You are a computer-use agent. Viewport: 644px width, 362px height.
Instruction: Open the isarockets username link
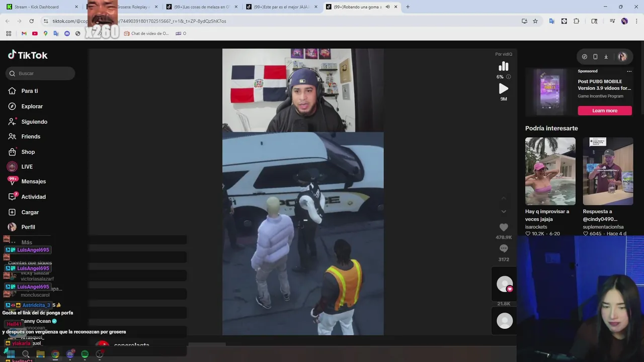click(x=536, y=227)
